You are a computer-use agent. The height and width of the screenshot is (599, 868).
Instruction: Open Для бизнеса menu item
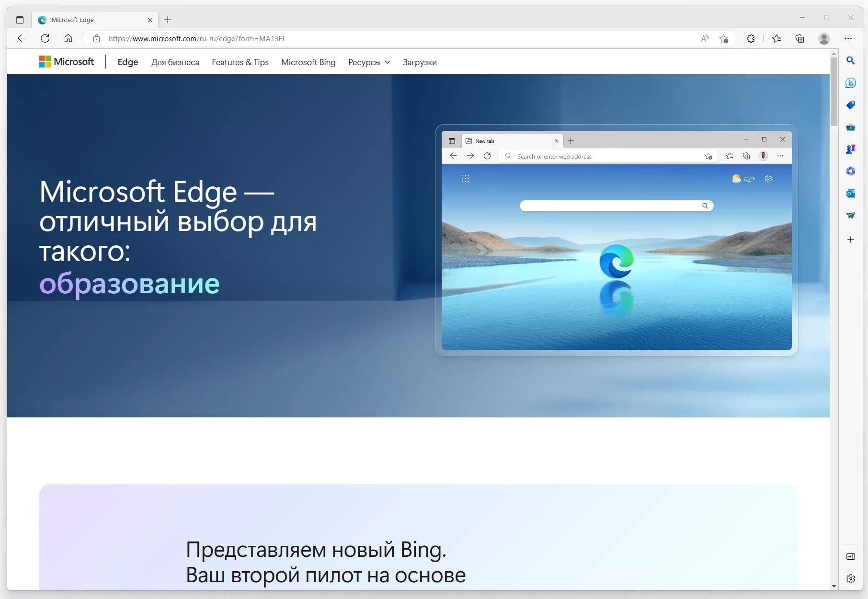(x=175, y=62)
